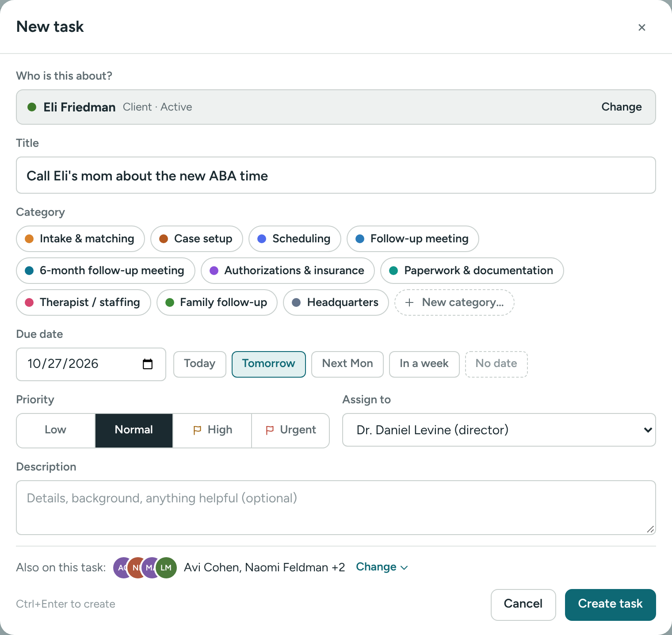Screen dimensions: 672x635
Task: Choose the Headquarters category chip
Action: pyautogui.click(x=336, y=302)
